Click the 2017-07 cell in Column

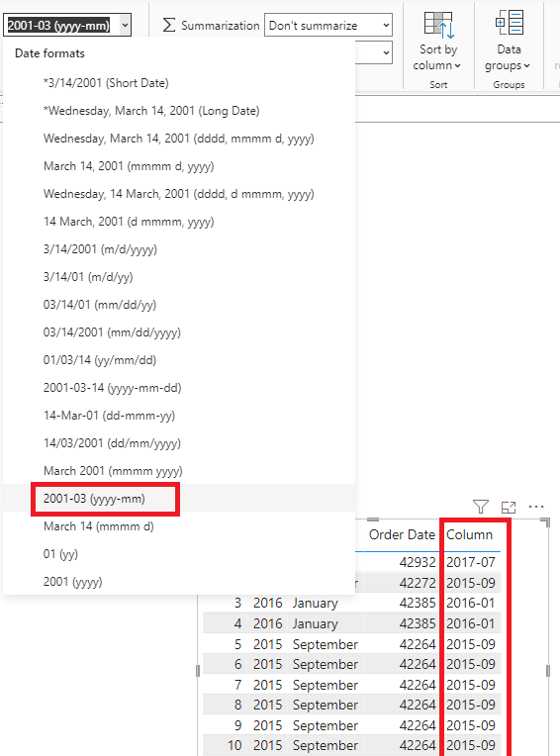click(471, 562)
